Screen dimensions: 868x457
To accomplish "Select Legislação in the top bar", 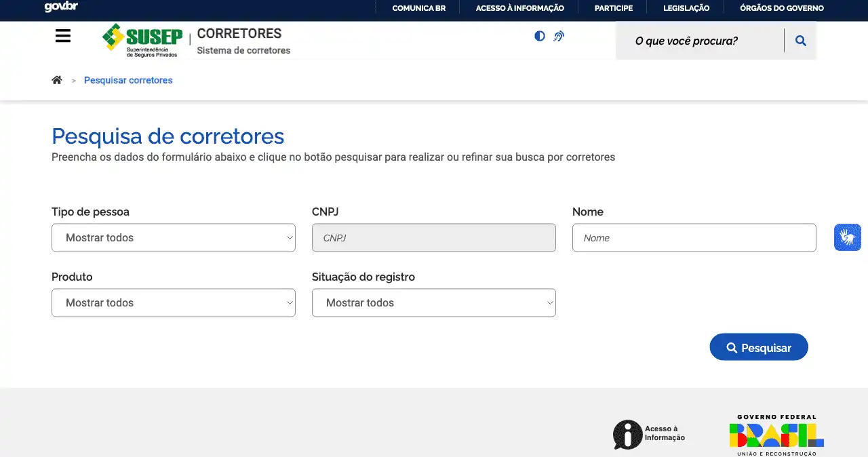I will [x=686, y=8].
